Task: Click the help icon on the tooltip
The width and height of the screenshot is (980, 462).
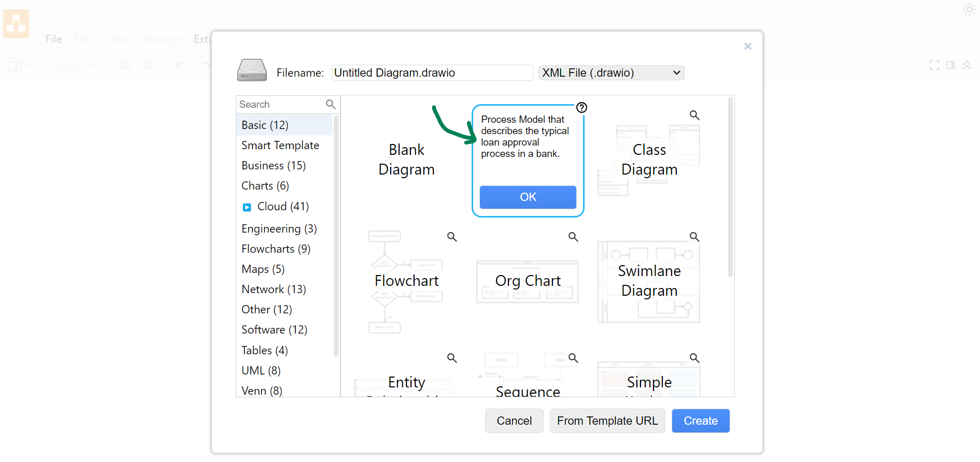Action: (581, 108)
